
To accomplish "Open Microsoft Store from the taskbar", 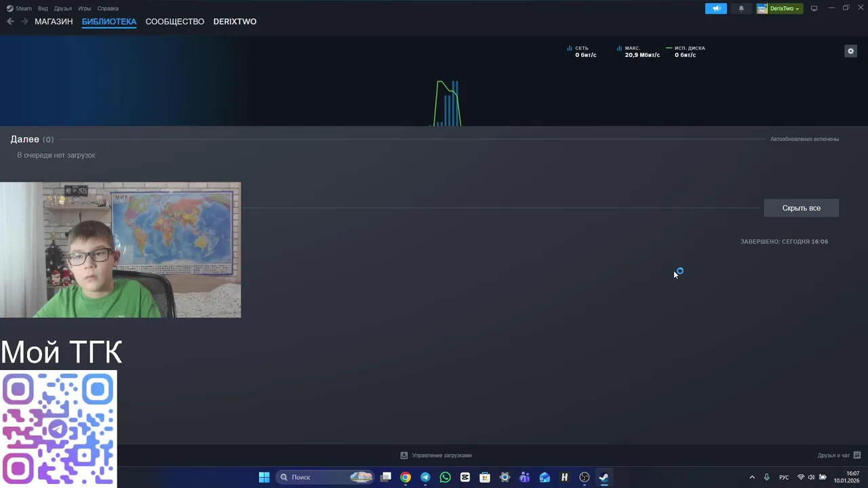I will pos(485,477).
